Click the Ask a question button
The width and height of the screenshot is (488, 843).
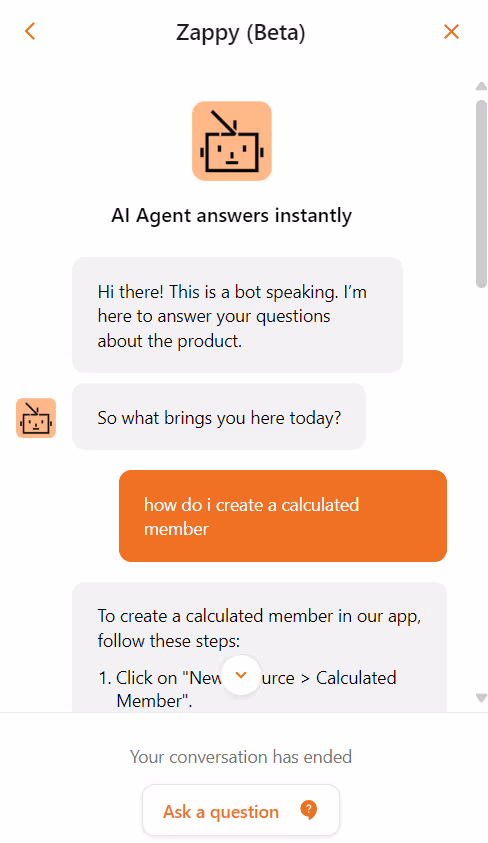pyautogui.click(x=241, y=810)
